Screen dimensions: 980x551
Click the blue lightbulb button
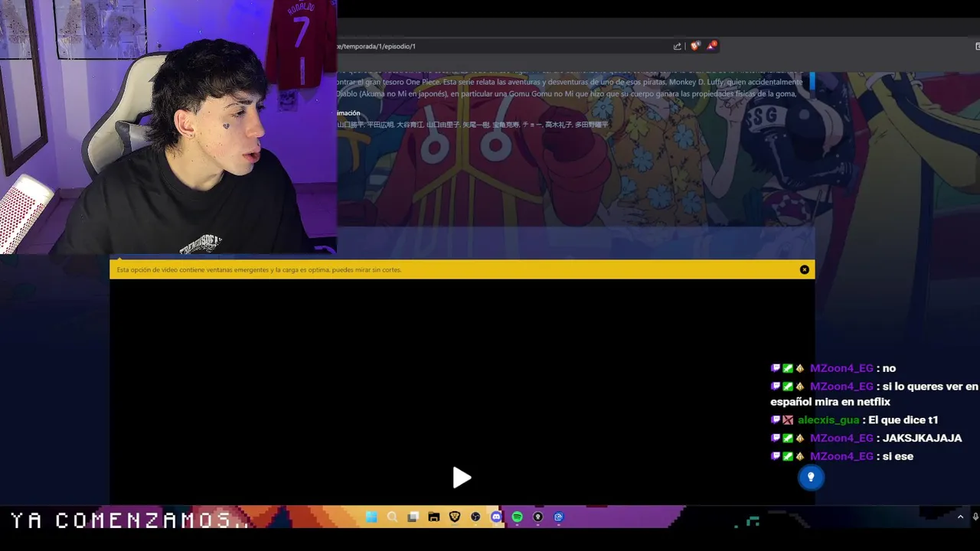[x=811, y=478]
